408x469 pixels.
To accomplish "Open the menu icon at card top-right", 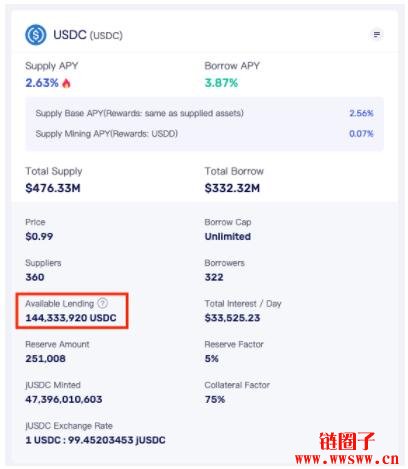I will pos(377,35).
